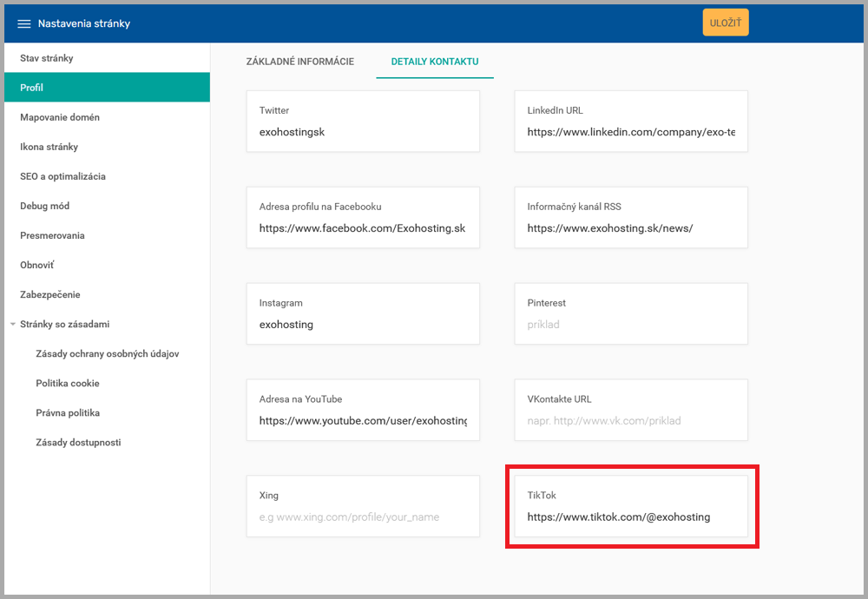
Task: Open the hamburger menu icon
Action: click(24, 23)
